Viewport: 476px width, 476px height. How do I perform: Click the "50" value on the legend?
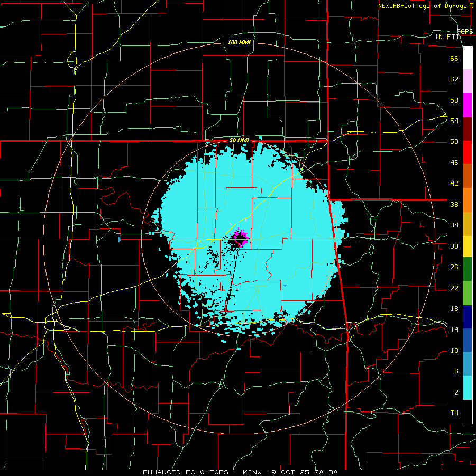(x=454, y=142)
